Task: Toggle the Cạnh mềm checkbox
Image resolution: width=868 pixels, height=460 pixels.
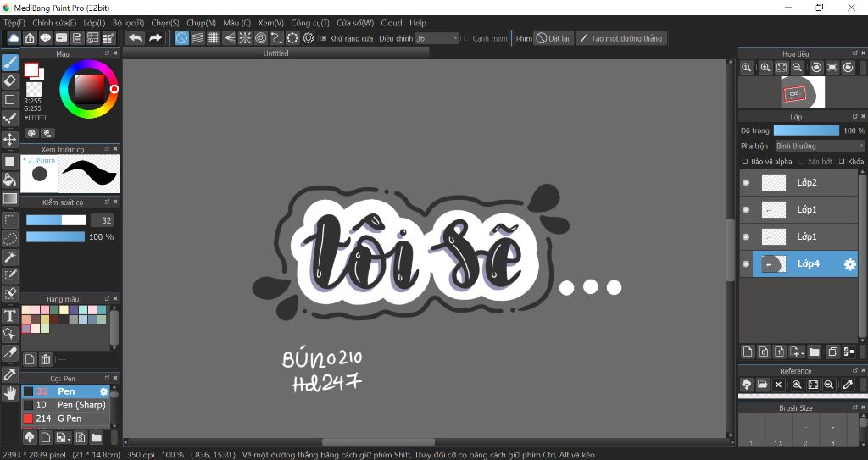Action: pos(467,38)
